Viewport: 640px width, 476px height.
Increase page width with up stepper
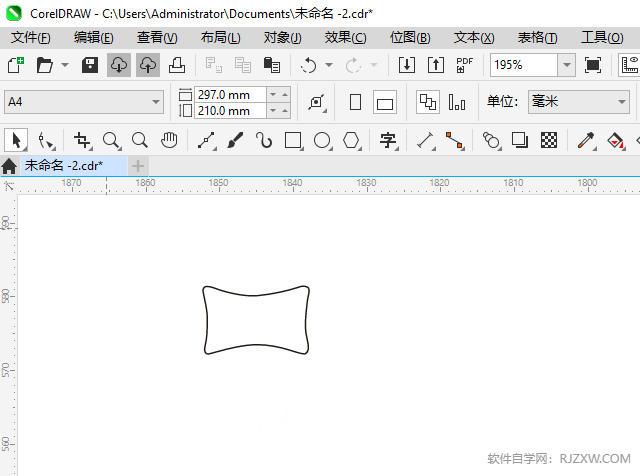(x=285, y=95)
